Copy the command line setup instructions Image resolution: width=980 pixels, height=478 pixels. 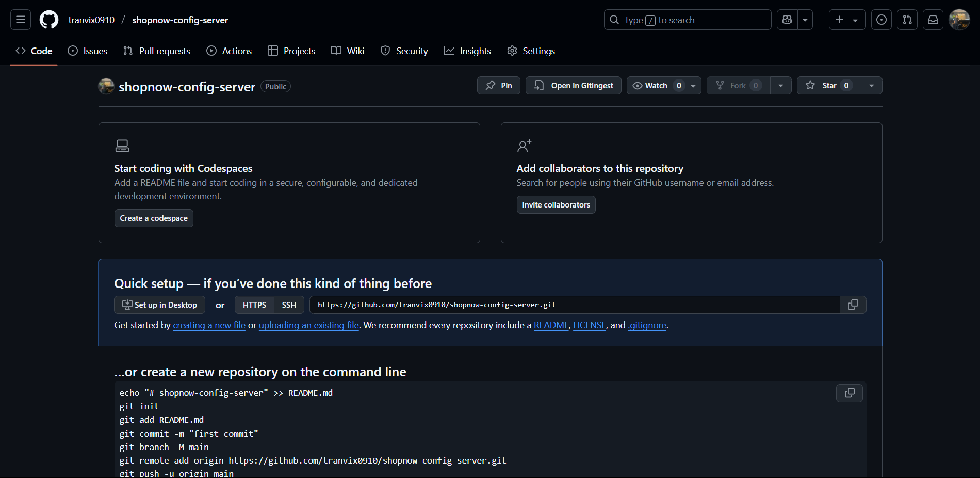849,393
